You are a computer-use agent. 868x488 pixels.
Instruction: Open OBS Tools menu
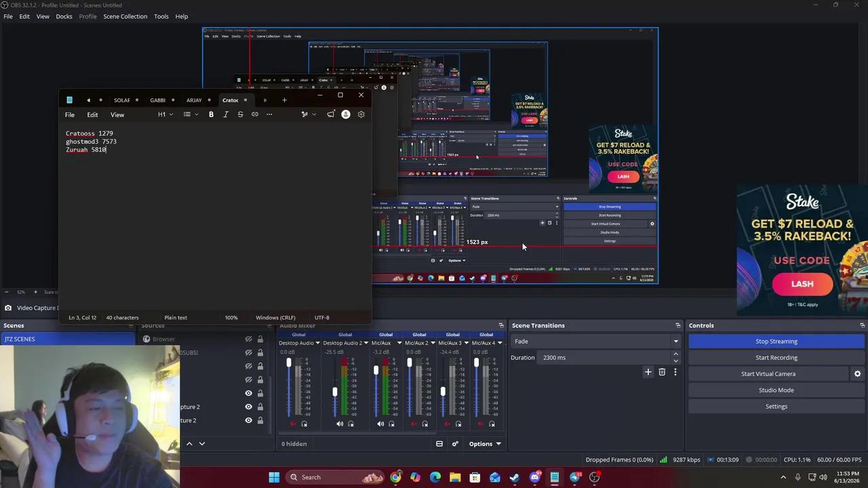(161, 16)
